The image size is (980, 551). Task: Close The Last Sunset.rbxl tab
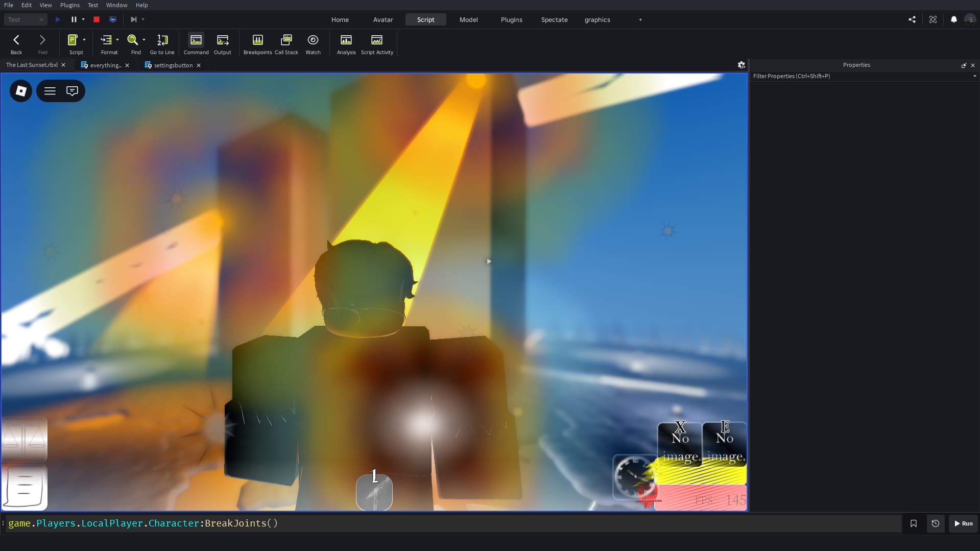(x=63, y=65)
